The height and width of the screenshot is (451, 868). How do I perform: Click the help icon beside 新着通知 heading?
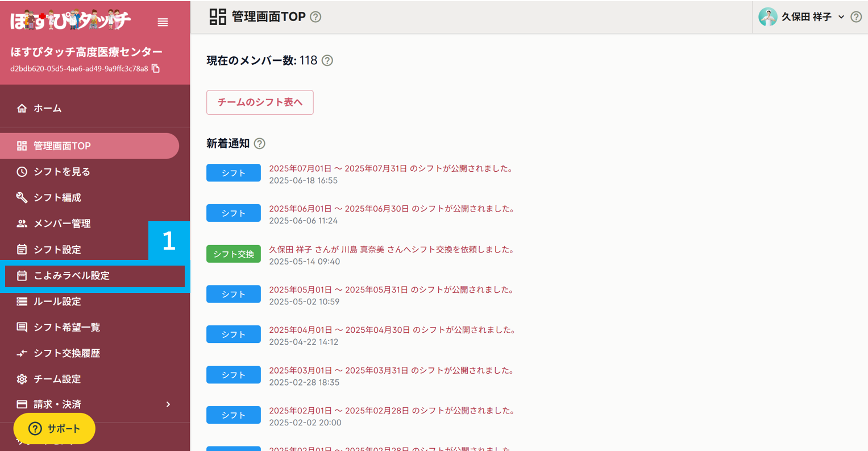[x=260, y=143]
